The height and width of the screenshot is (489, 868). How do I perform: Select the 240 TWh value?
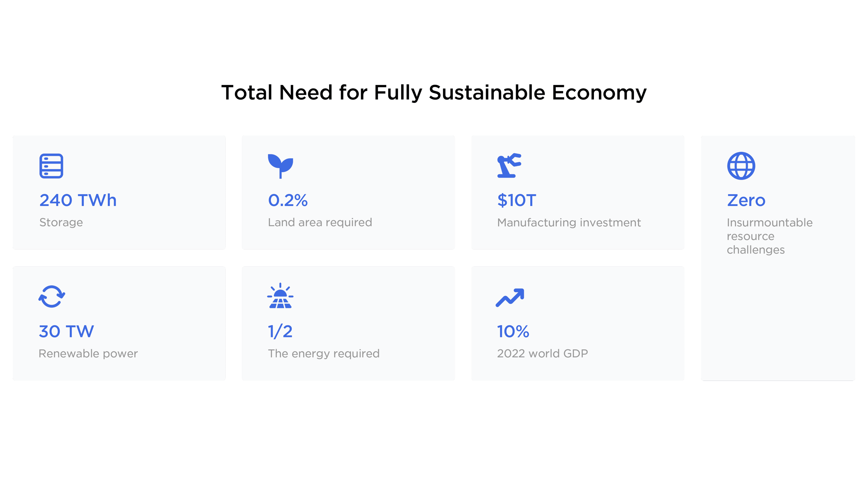click(78, 200)
